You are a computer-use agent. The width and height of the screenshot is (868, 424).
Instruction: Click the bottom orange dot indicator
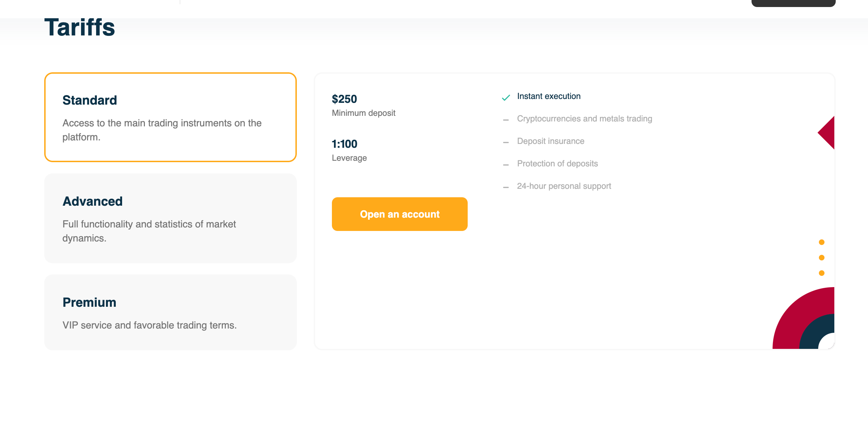(822, 273)
